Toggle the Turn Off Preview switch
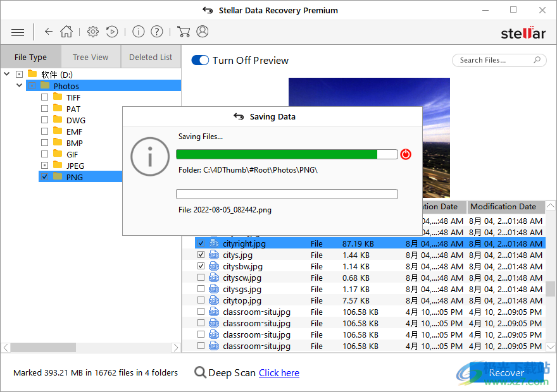This screenshot has height=392, width=557. click(200, 60)
